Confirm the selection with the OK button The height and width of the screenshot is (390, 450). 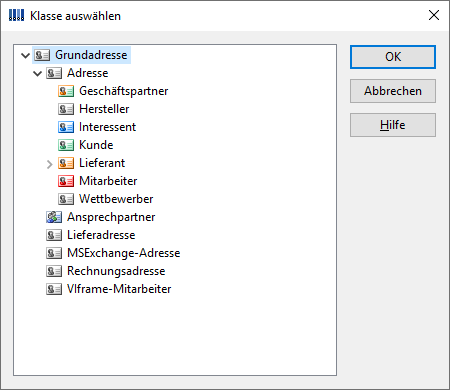(393, 57)
